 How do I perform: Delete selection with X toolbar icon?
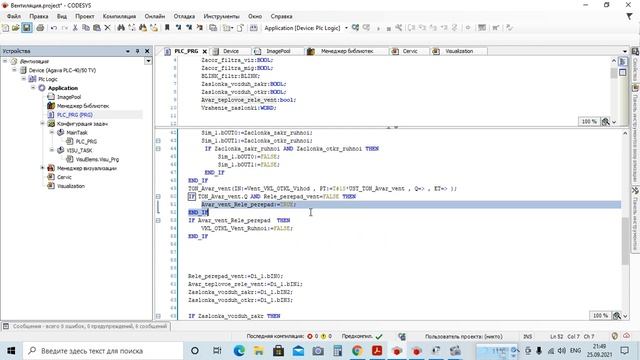point(107,28)
